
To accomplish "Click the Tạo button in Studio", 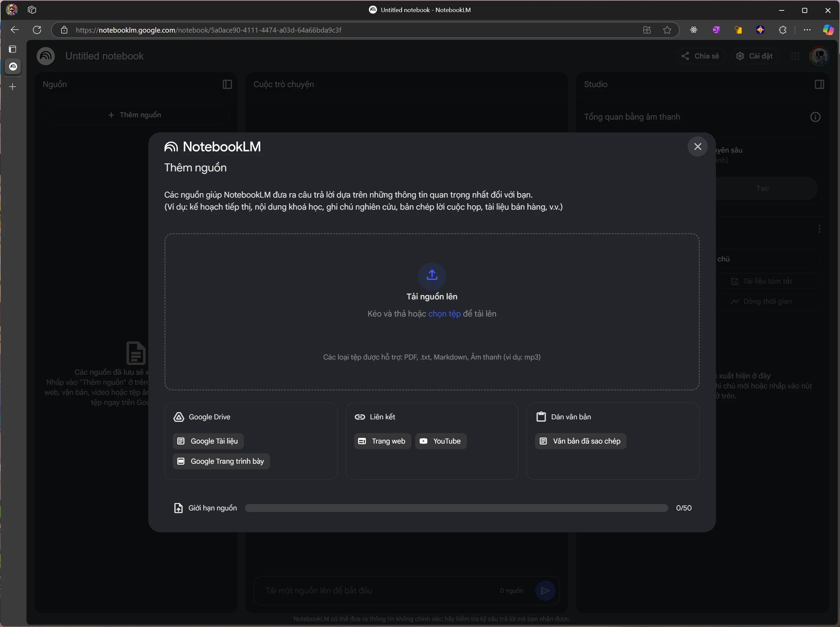I will [762, 189].
